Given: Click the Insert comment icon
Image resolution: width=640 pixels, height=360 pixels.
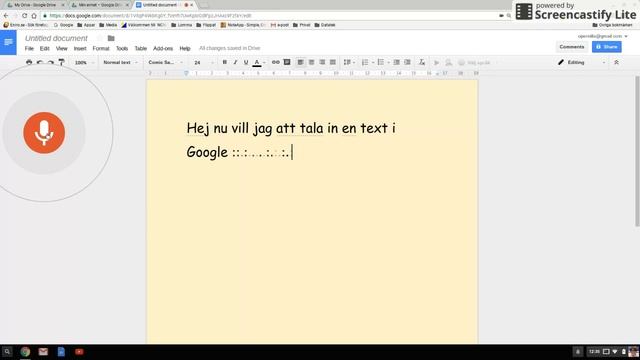Looking at the screenshot, I should (287, 62).
